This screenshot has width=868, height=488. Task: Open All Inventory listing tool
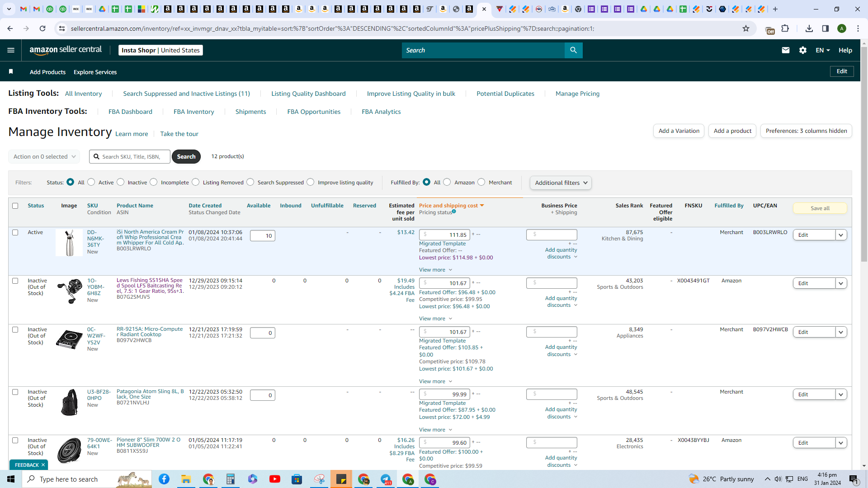83,94
